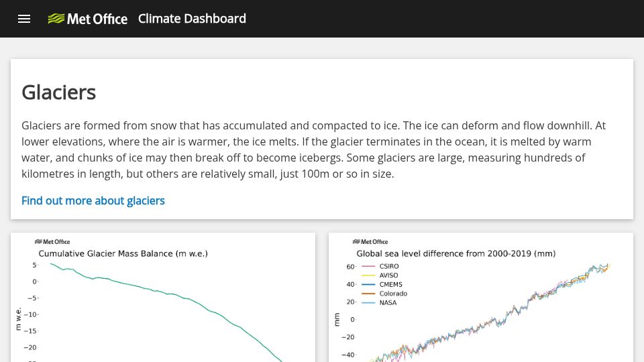The width and height of the screenshot is (644, 362).
Task: Click the AVISO legend entry
Action: pyautogui.click(x=380, y=276)
